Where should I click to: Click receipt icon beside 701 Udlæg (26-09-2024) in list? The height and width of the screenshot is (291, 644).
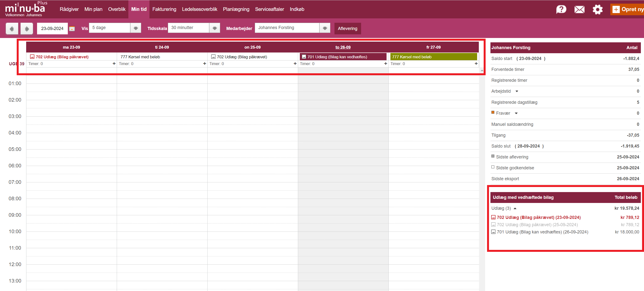tap(493, 232)
